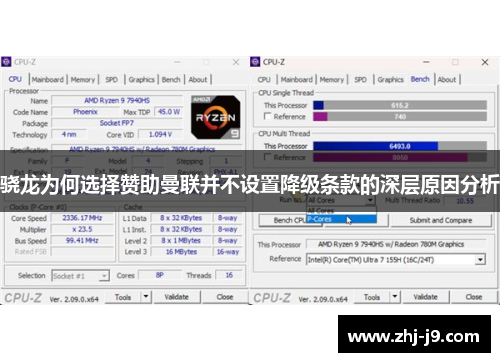This screenshot has height=362, width=500.
Task: Click the CPU-Z app icon in right window title bar
Action: click(255, 62)
